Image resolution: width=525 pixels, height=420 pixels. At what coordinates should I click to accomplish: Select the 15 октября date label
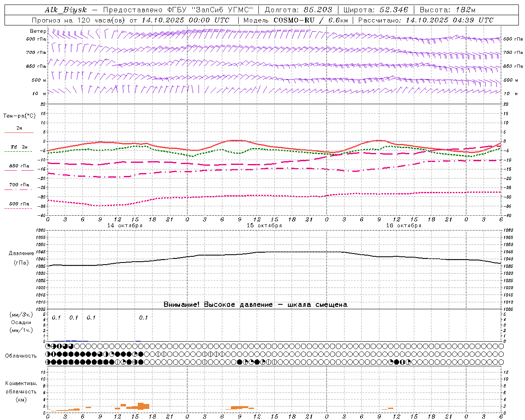tap(264, 226)
